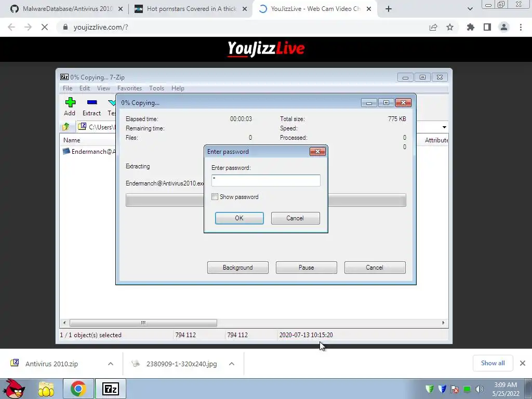532x399 pixels.
Task: Focus the Enter password text field
Action: (x=266, y=180)
